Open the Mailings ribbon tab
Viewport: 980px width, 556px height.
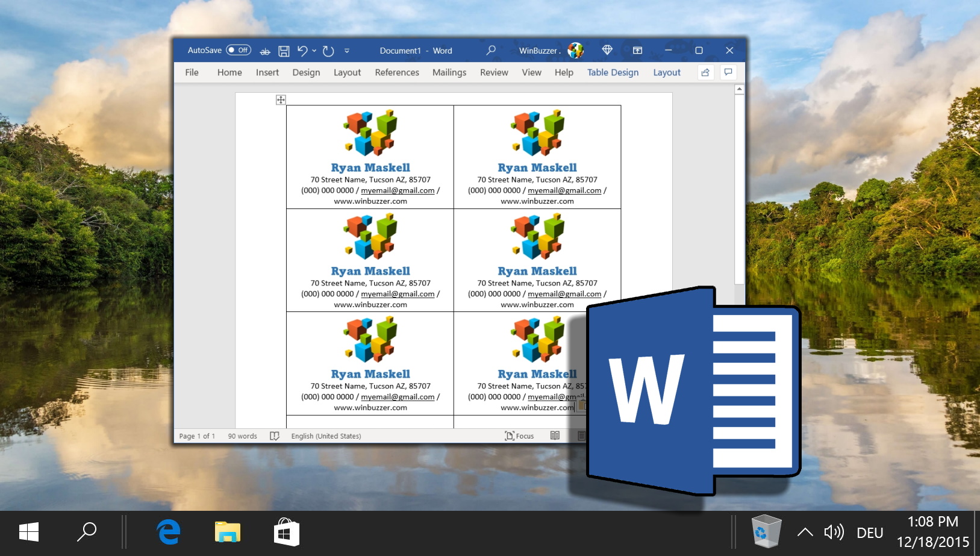coord(449,72)
